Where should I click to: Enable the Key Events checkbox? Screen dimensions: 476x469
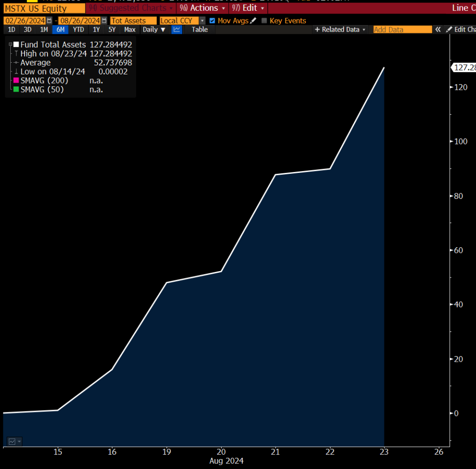tap(264, 20)
